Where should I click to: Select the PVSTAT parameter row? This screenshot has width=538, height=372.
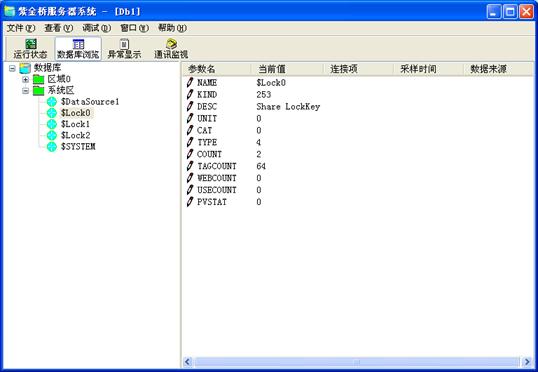point(357,202)
